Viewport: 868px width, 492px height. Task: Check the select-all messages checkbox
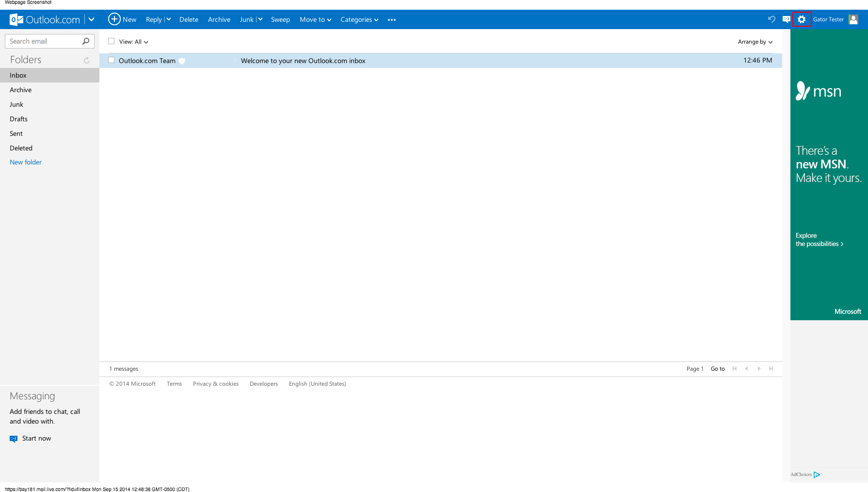[111, 41]
